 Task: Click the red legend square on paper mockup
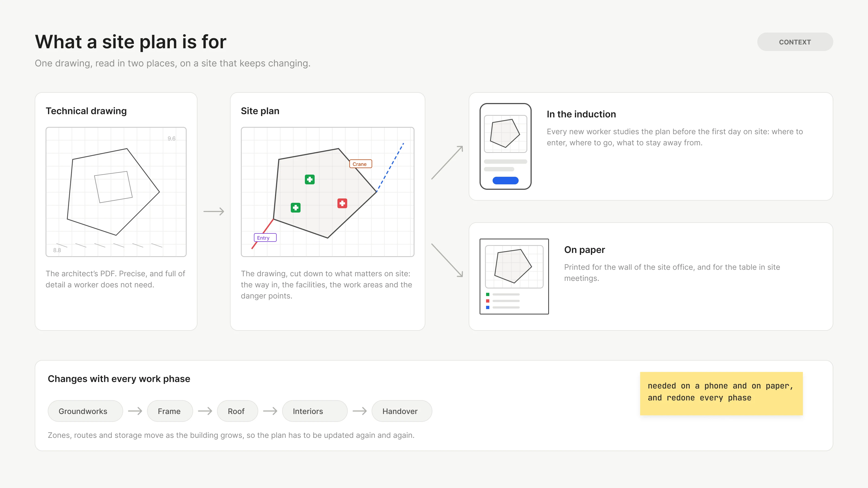click(x=488, y=301)
